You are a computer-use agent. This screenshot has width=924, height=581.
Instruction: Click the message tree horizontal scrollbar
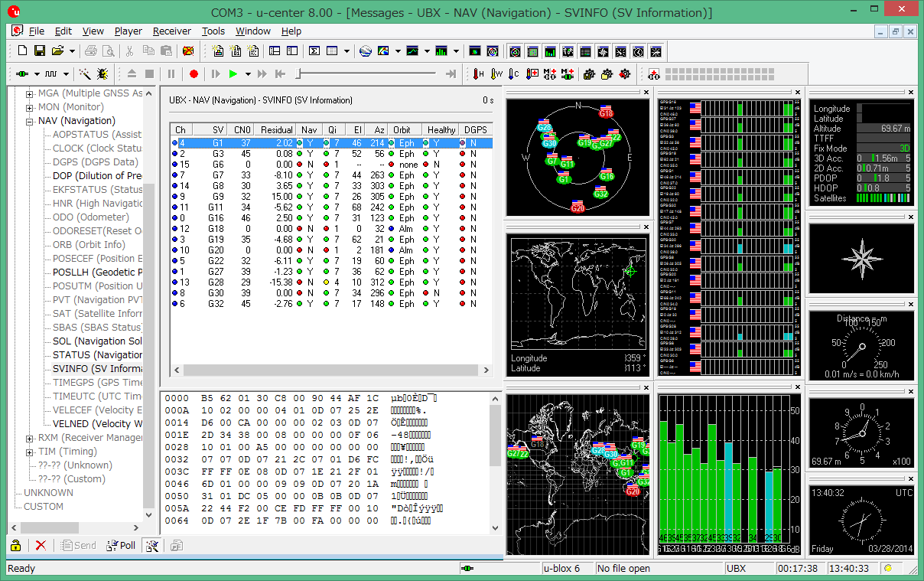point(75,528)
